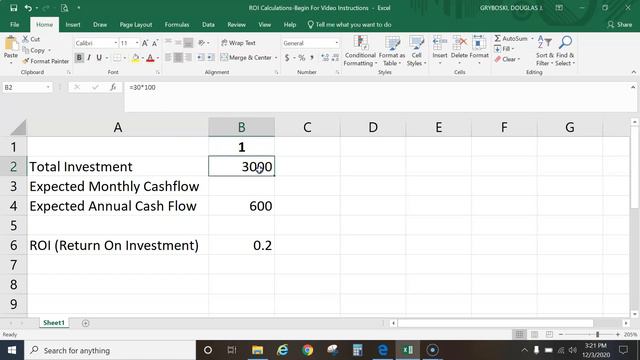This screenshot has width=640, height=360.
Task: Open the fill color dropdown arrow
Action: click(x=142, y=58)
